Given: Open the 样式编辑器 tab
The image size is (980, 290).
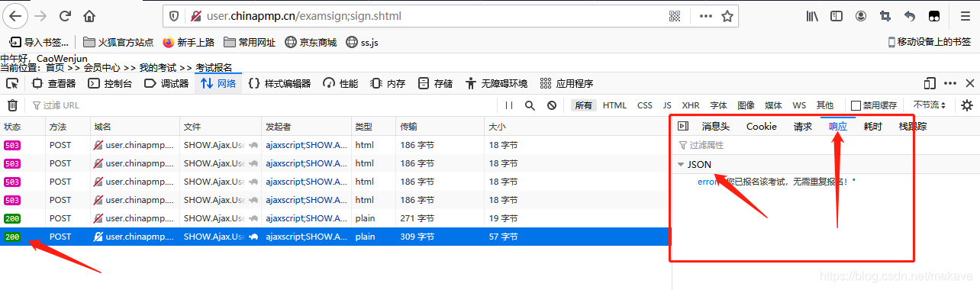Looking at the screenshot, I should tap(279, 83).
